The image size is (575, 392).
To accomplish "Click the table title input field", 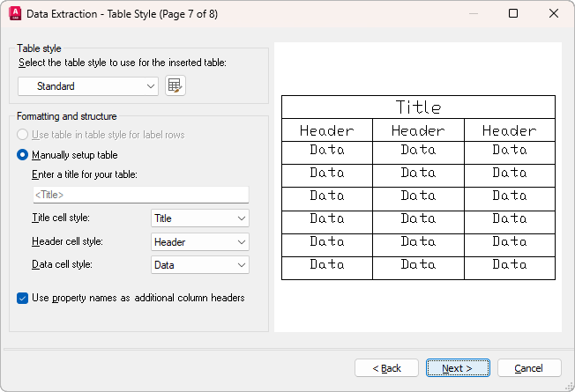I will [139, 195].
